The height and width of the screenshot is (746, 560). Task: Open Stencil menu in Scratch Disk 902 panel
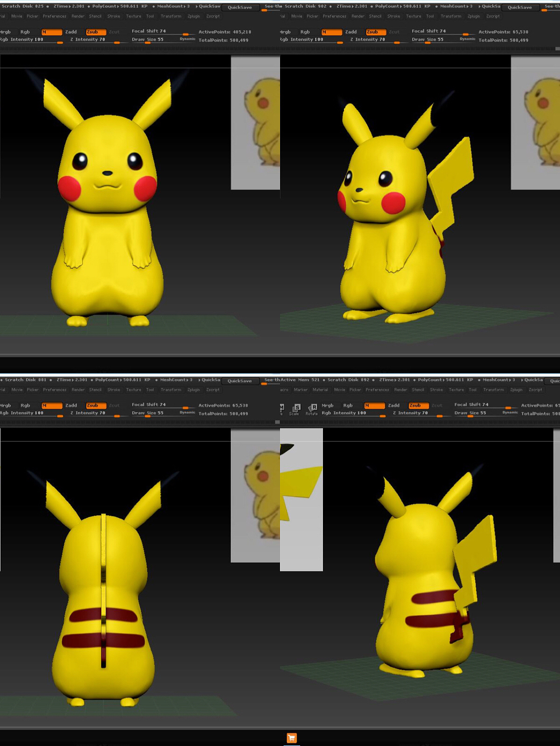click(375, 16)
